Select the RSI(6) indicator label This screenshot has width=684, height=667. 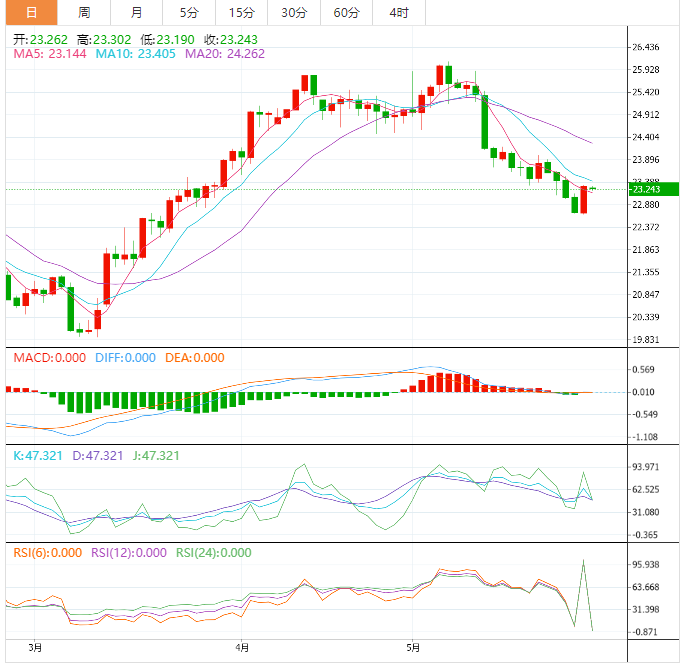pos(46,553)
